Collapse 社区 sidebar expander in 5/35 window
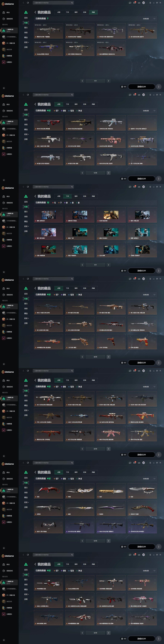Screen dimensions: 164x644 click(x=26, y=502)
